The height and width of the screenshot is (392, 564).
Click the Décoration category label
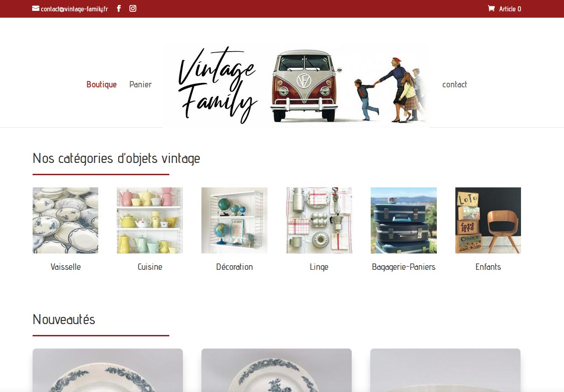[234, 267]
